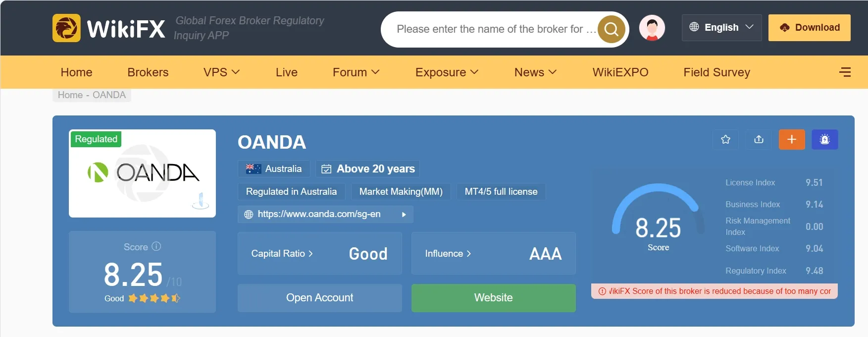Screen dimensions: 868x337
Task: Click the favorite star icon for OANDA
Action: click(x=725, y=140)
